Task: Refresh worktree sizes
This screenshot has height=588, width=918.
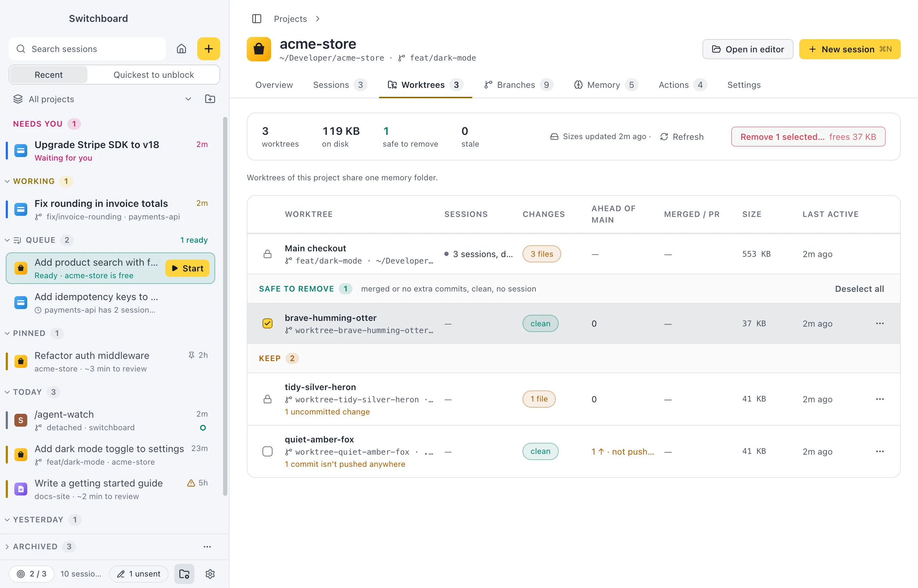Action: point(682,137)
